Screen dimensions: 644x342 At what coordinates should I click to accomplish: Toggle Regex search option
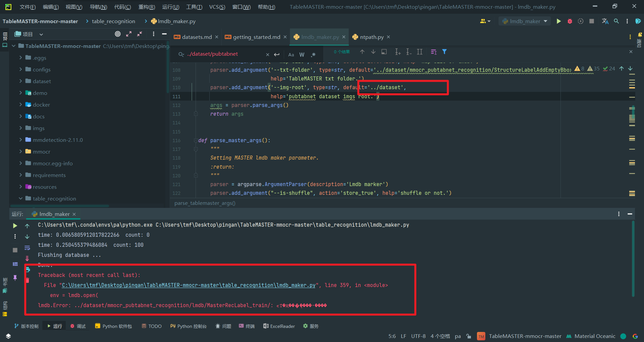point(313,54)
